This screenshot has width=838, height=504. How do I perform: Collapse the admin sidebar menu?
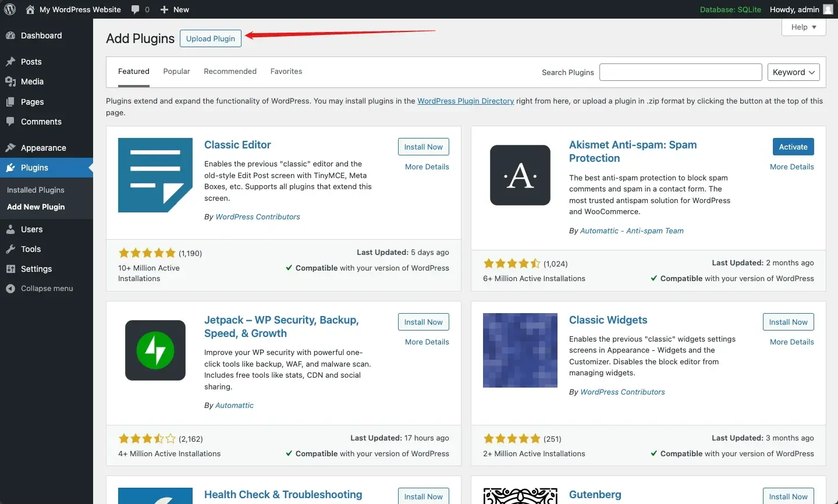40,289
